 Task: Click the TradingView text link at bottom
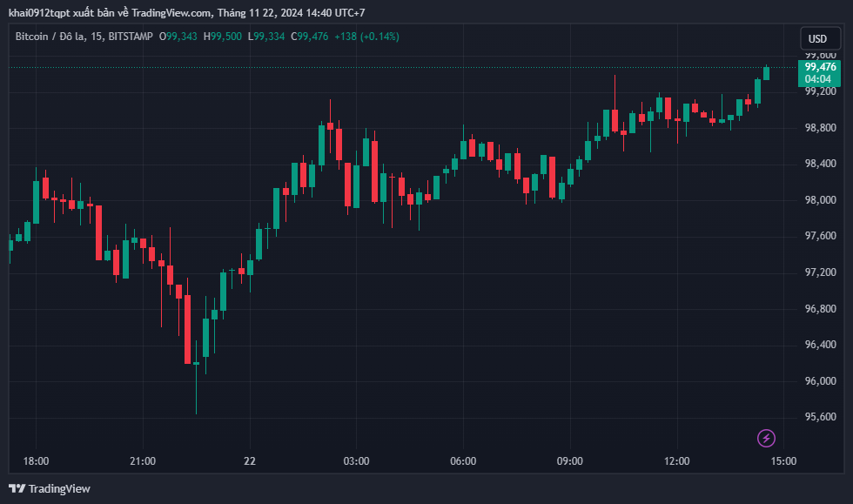[x=59, y=488]
